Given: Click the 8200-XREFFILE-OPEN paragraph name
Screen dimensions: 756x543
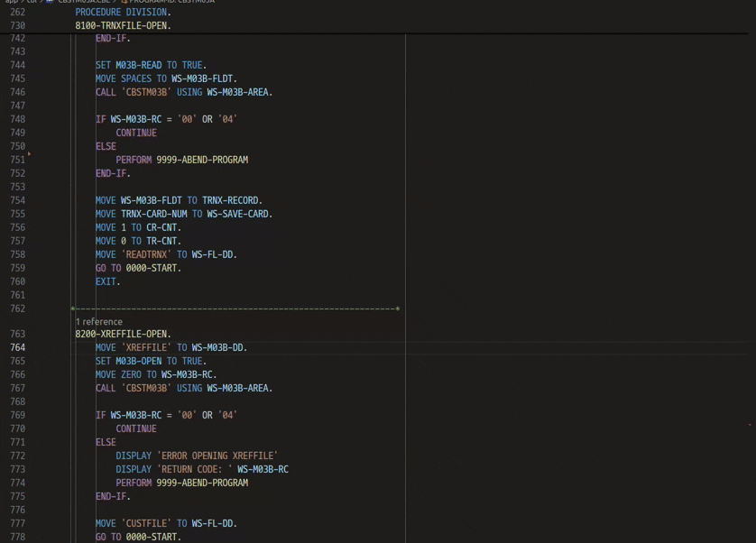Looking at the screenshot, I should [123, 334].
